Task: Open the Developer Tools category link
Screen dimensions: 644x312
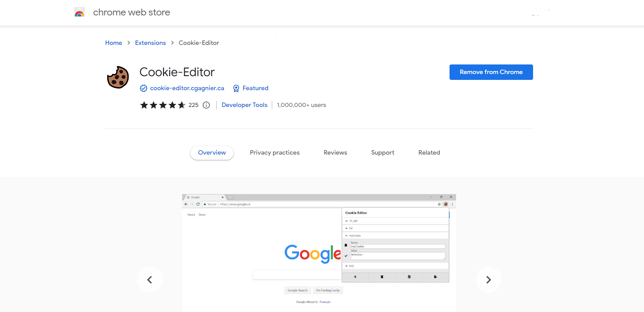Action: pyautogui.click(x=244, y=105)
